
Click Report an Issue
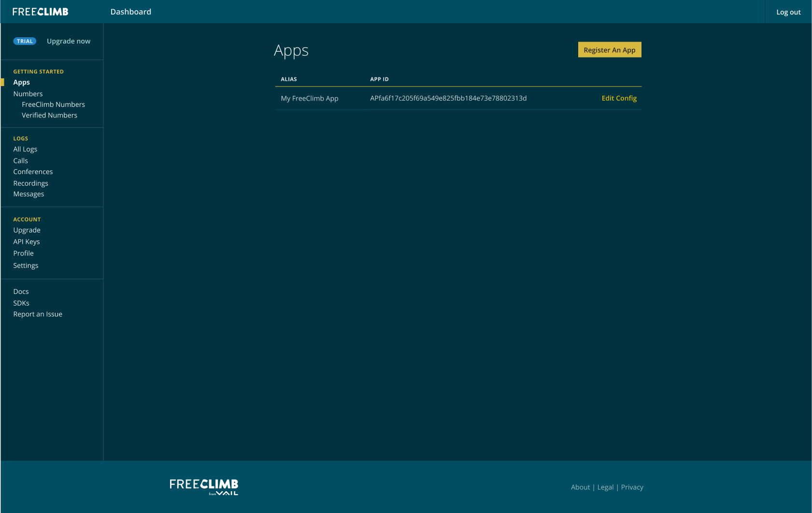(38, 314)
